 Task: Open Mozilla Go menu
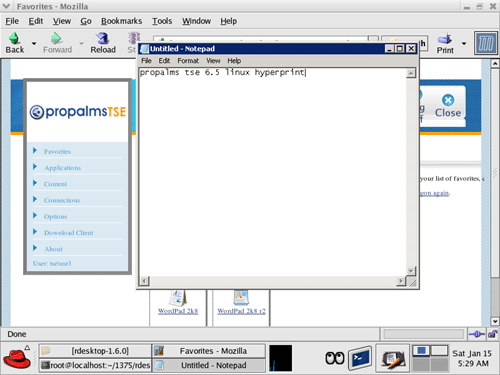86,21
